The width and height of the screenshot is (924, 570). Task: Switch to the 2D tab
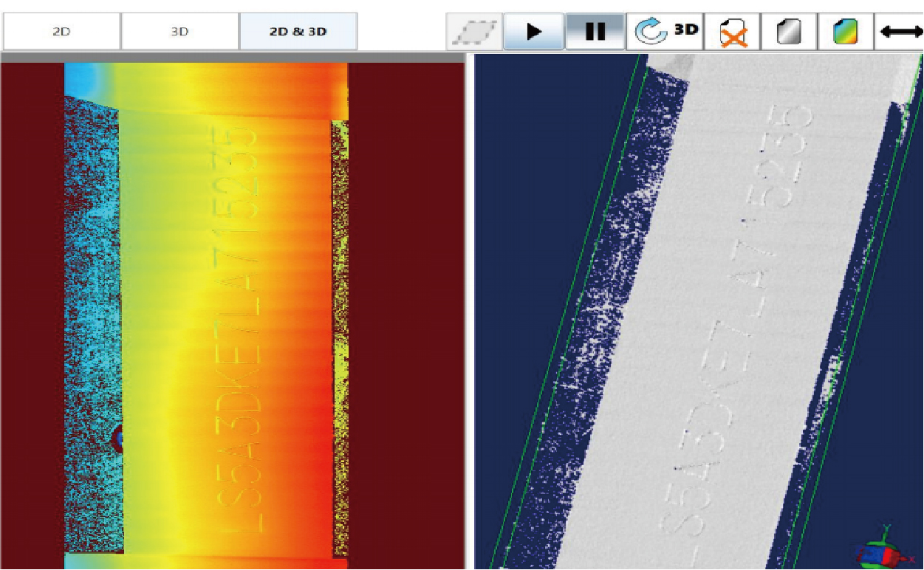tap(61, 32)
